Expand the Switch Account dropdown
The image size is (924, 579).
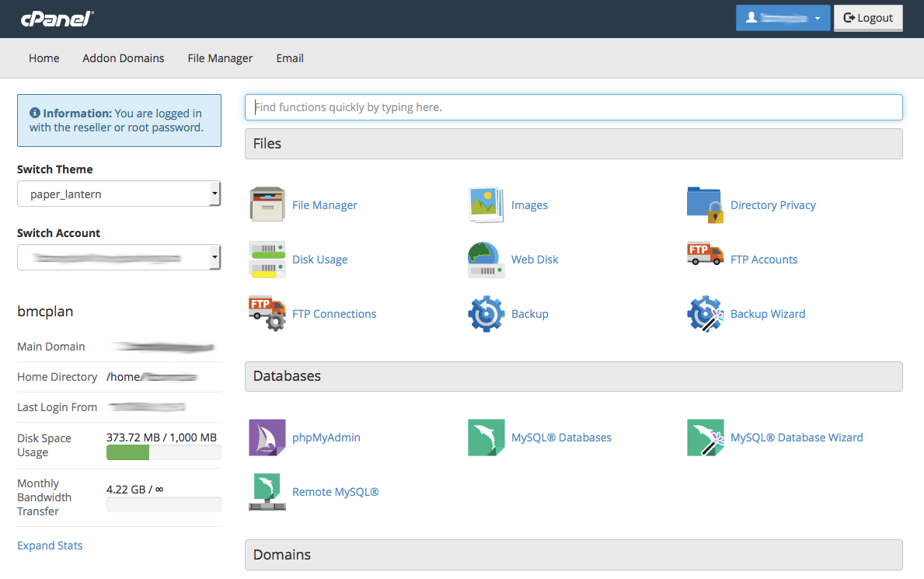pyautogui.click(x=119, y=257)
